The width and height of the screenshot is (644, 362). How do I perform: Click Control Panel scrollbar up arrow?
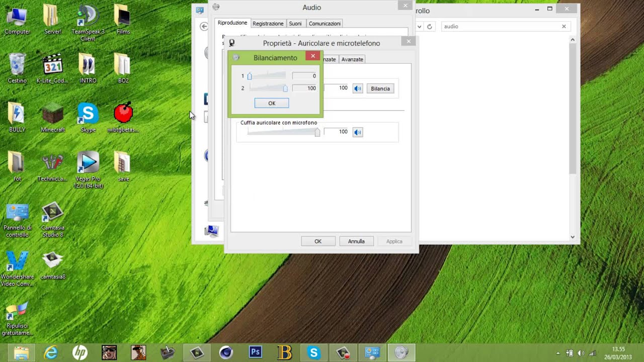click(x=573, y=39)
